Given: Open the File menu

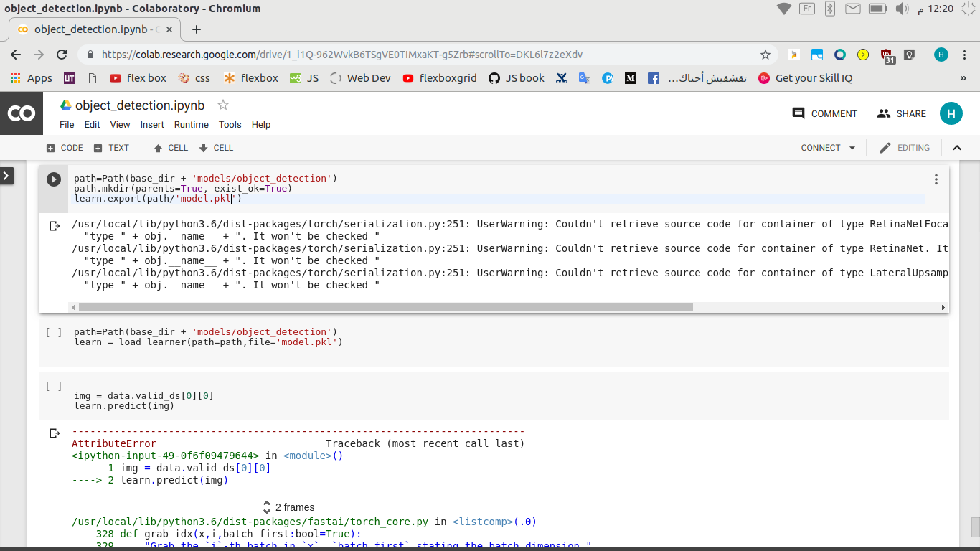Looking at the screenshot, I should pos(67,124).
